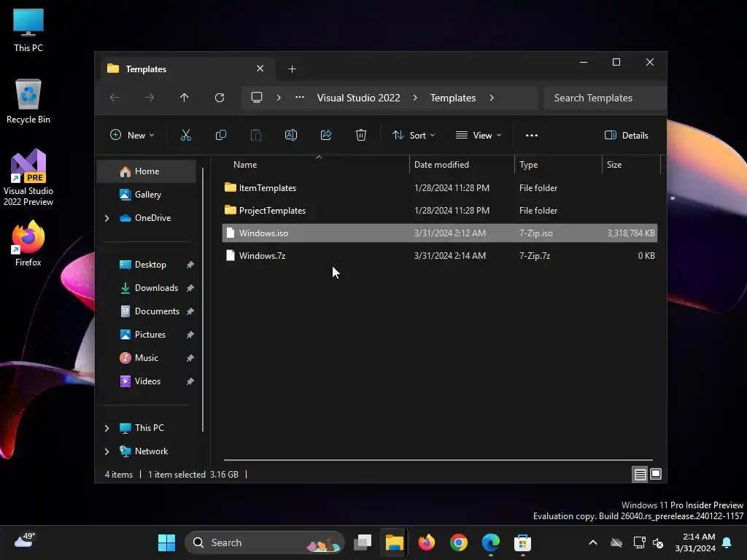Expand the OneDrive tree node
Viewport: 747px width, 560px height.
click(107, 218)
